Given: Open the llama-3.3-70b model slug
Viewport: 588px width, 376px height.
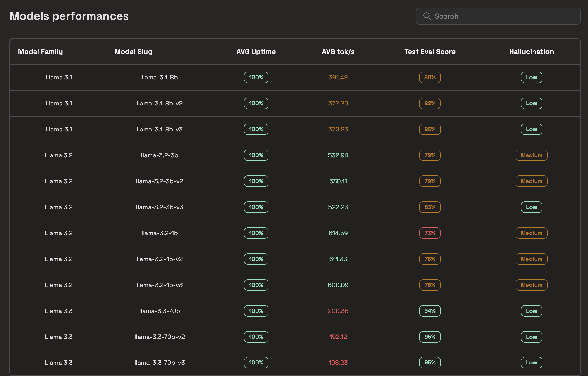Looking at the screenshot, I should click(x=160, y=311).
